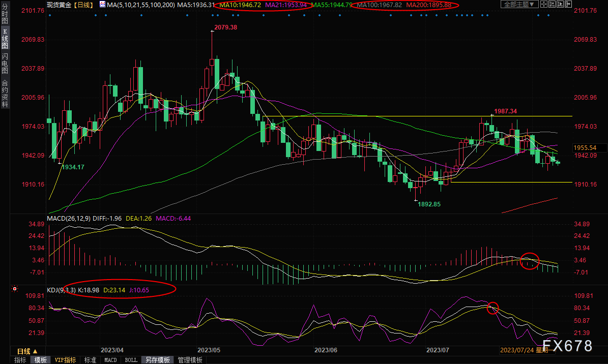Expand the 日线 period selector
This screenshot has height=364, width=608.
click(x=27, y=351)
